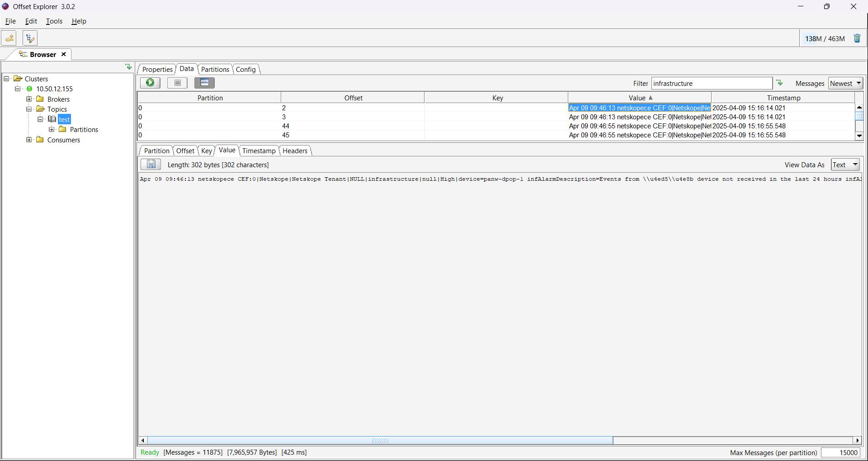Click the Max Messages per partition field
This screenshot has height=461, width=868.
pyautogui.click(x=840, y=452)
